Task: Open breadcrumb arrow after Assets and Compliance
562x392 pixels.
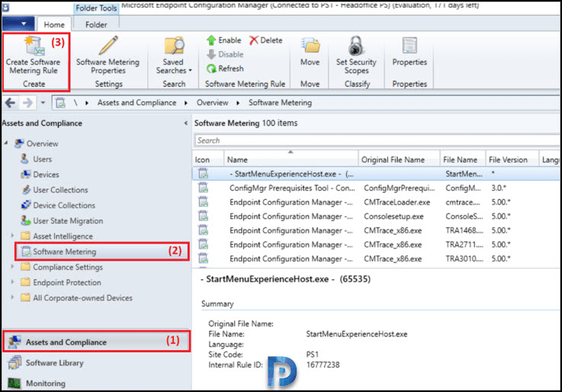Action: pos(186,103)
